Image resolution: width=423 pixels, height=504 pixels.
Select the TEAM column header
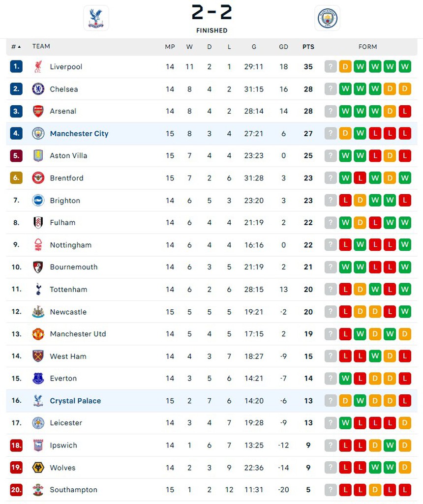tap(41, 46)
